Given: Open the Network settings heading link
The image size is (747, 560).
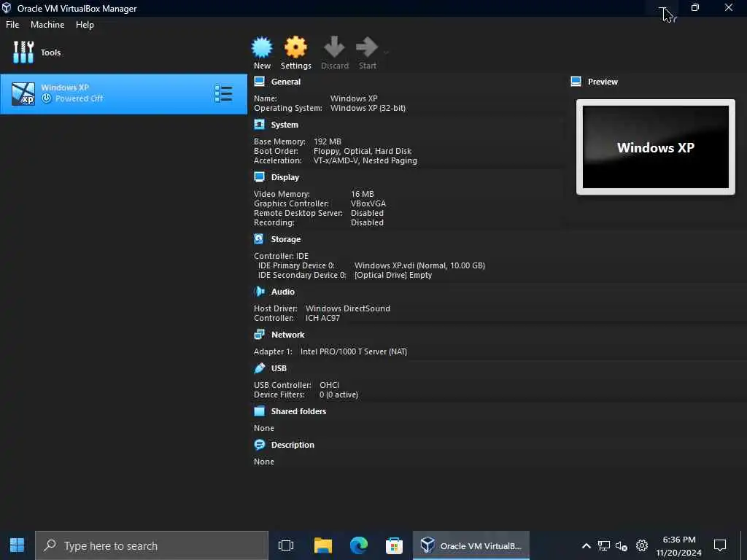Looking at the screenshot, I should pyautogui.click(x=287, y=335).
